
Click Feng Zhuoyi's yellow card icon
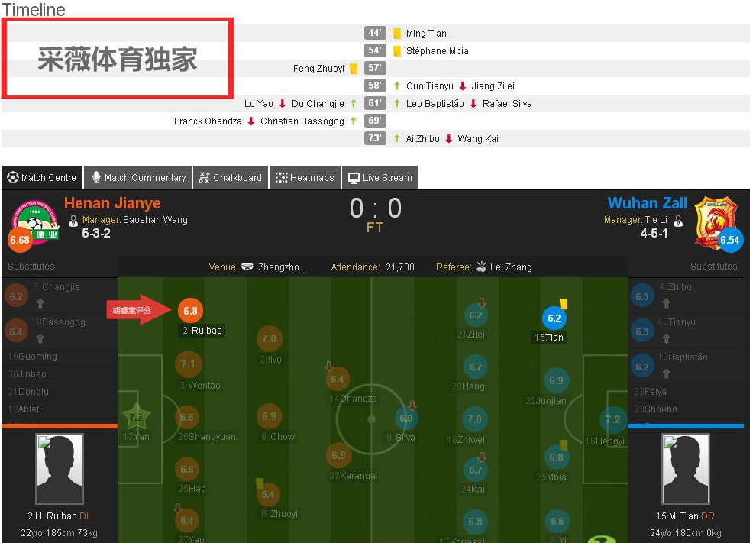354,69
